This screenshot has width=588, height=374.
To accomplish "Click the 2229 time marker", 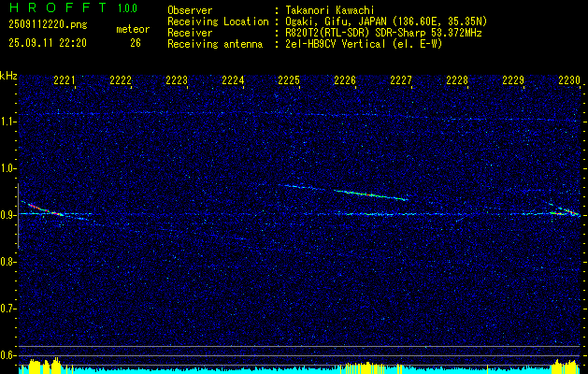I will click(x=513, y=79).
